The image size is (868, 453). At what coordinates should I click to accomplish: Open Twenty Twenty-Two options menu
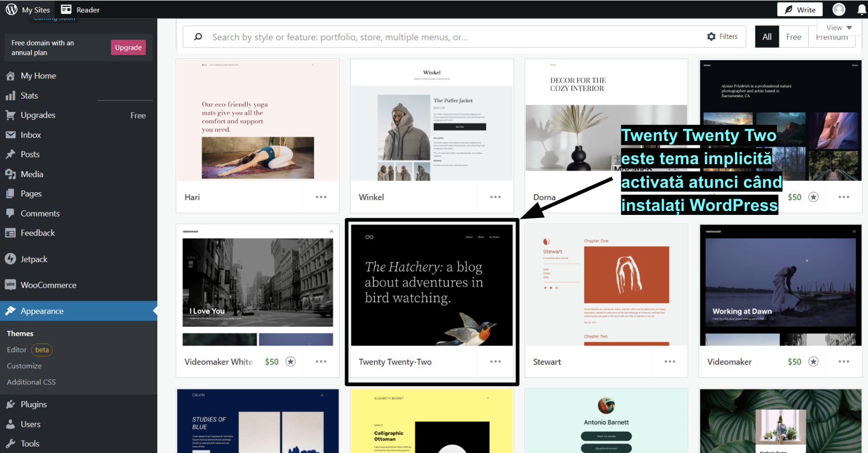(496, 362)
